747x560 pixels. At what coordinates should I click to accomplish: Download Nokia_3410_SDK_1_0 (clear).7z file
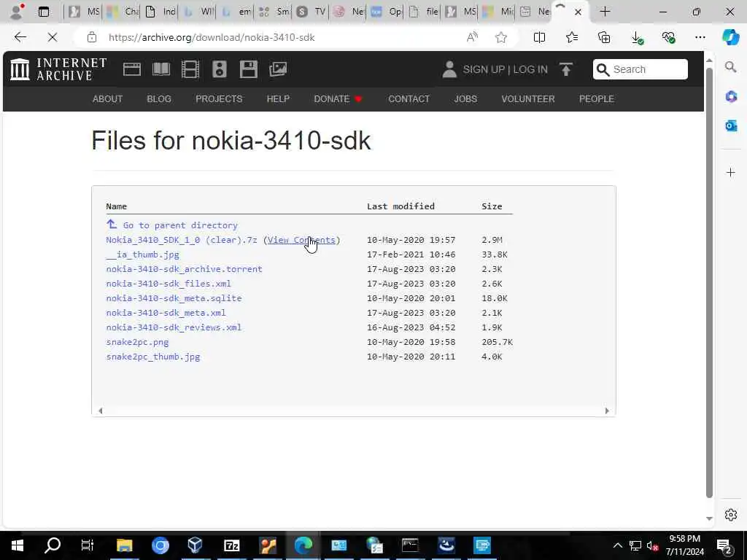[182, 240]
